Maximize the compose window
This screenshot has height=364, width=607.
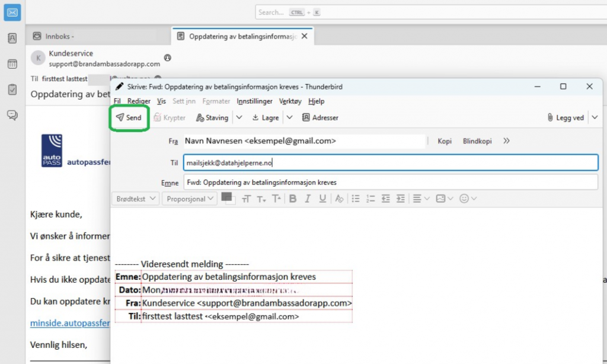(x=563, y=87)
